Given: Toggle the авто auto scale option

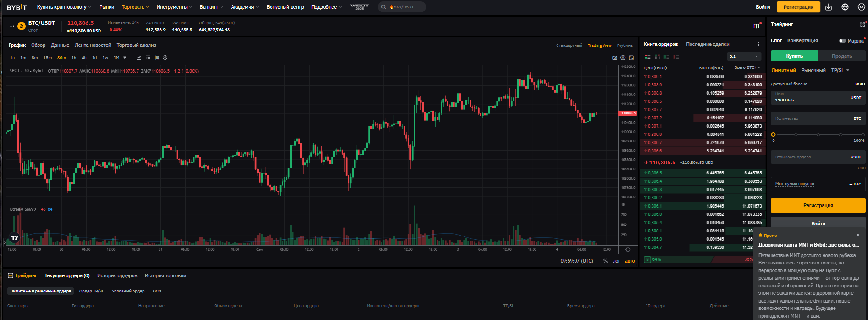Looking at the screenshot, I should click(630, 261).
